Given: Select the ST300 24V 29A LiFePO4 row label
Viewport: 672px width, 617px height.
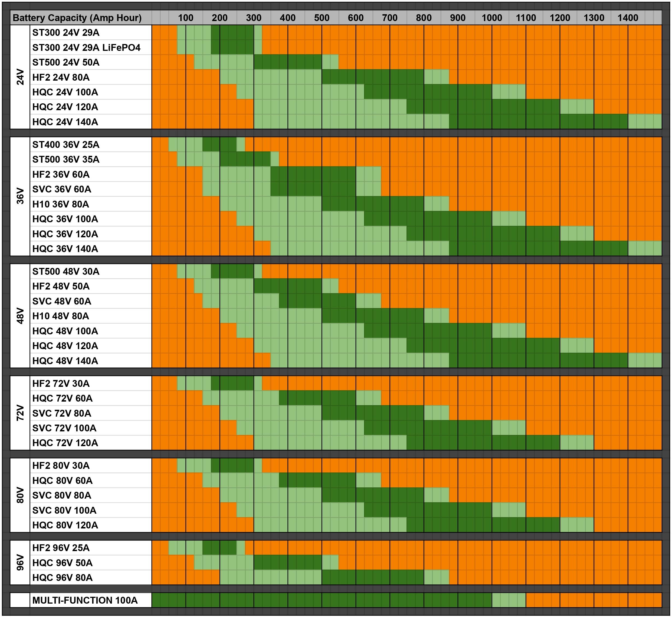Looking at the screenshot, I should 86,48.
